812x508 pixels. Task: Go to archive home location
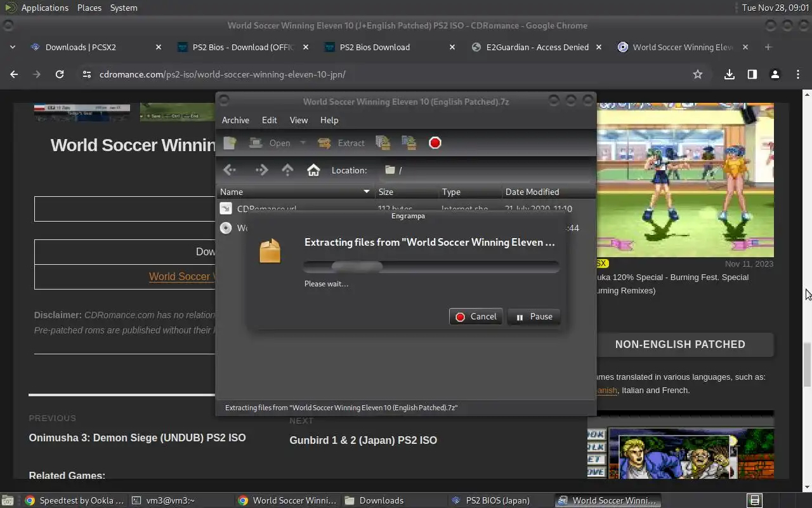tap(313, 170)
